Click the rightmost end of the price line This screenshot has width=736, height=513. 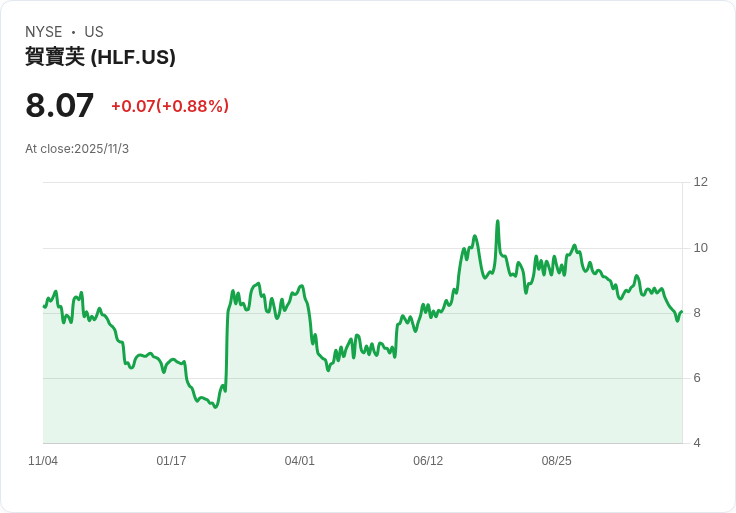tap(681, 312)
